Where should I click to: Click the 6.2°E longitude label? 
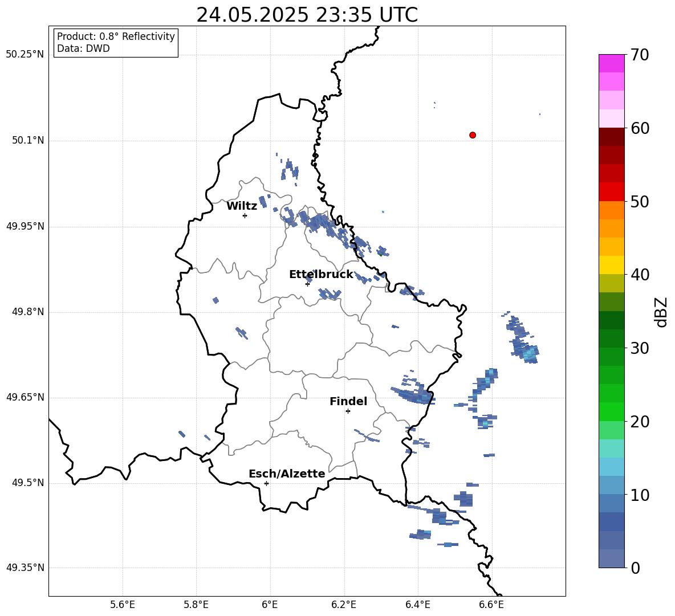(x=344, y=605)
